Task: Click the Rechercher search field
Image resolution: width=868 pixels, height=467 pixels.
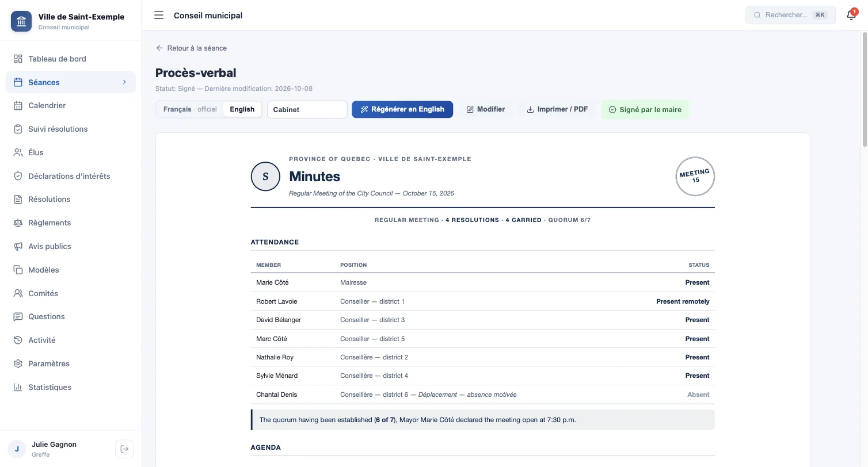Action: click(790, 15)
